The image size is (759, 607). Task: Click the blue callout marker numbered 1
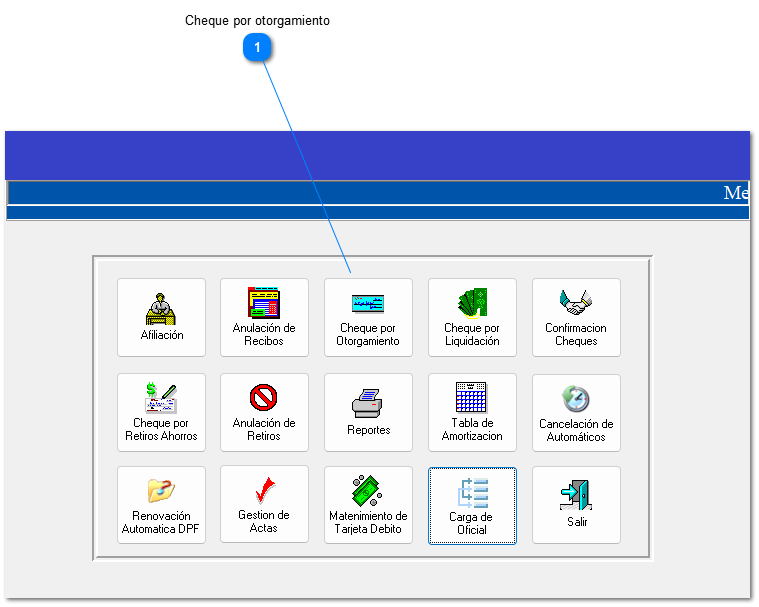(258, 47)
